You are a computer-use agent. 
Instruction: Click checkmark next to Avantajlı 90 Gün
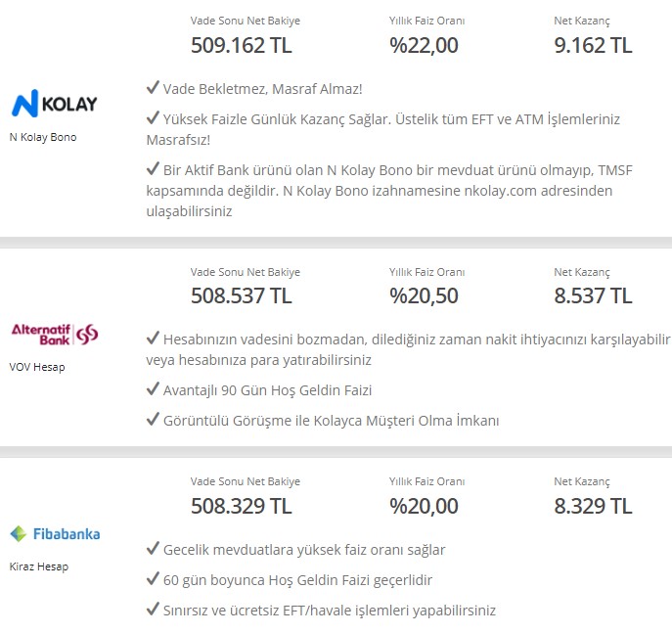point(153,388)
